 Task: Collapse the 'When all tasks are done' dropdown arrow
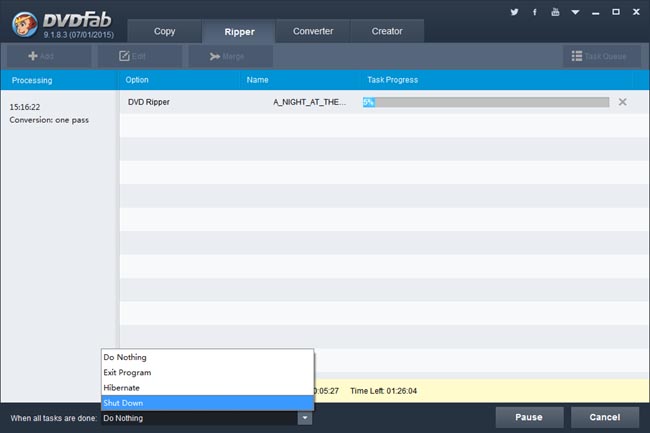pos(305,418)
